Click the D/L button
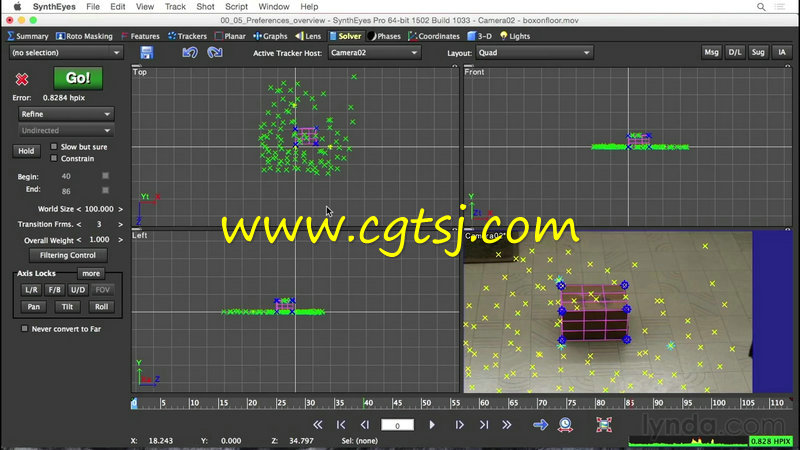The width and height of the screenshot is (800, 450). (x=735, y=52)
